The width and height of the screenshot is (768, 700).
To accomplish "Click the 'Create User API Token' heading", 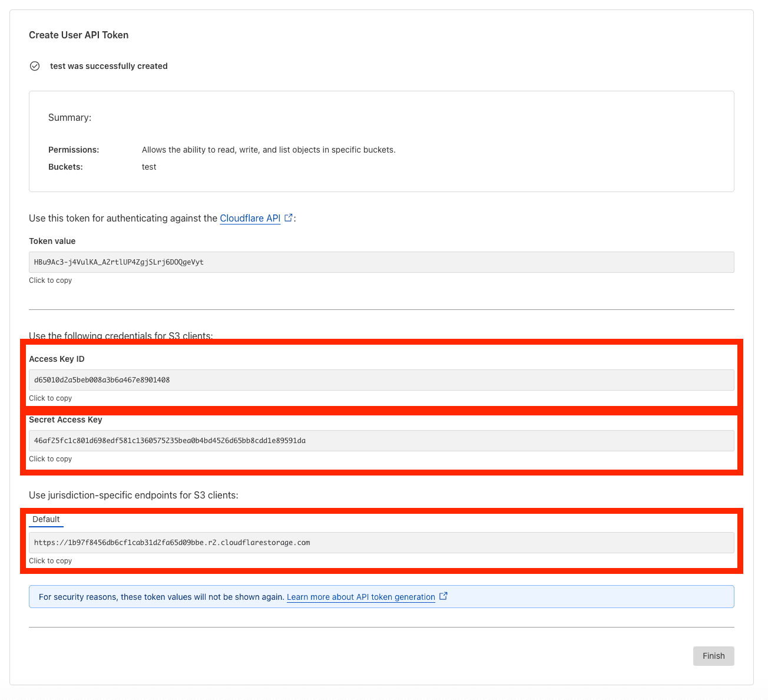I will point(79,35).
